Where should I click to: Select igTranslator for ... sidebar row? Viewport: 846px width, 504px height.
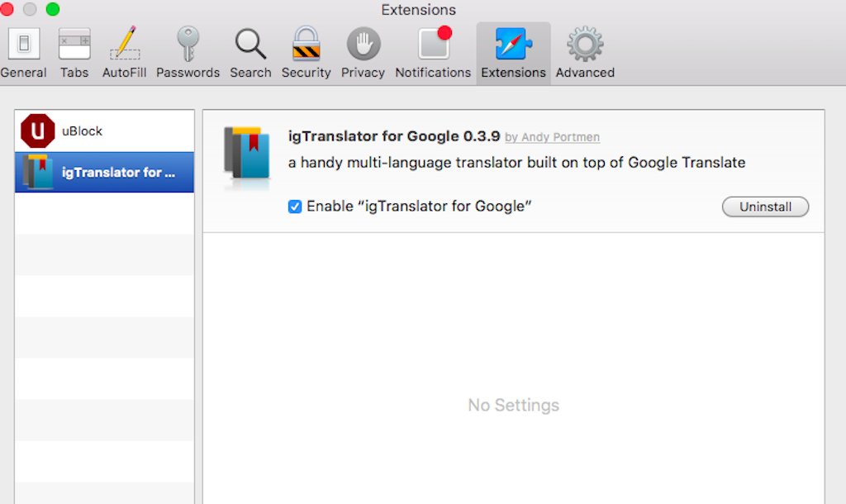coord(105,172)
